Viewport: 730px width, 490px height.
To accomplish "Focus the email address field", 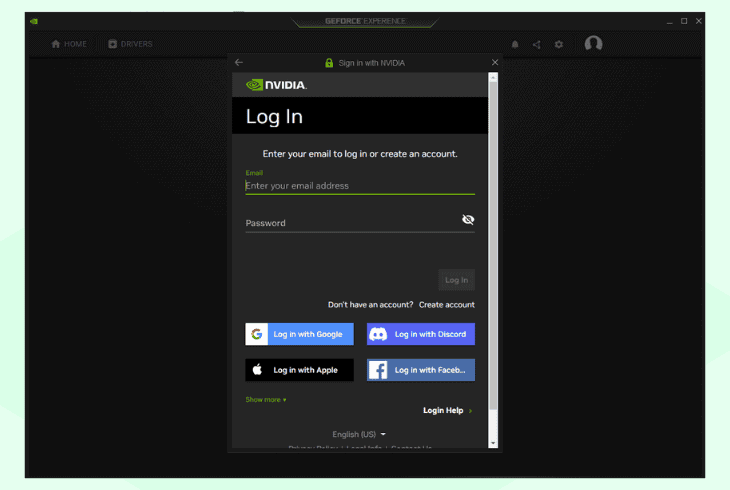I will 360,186.
